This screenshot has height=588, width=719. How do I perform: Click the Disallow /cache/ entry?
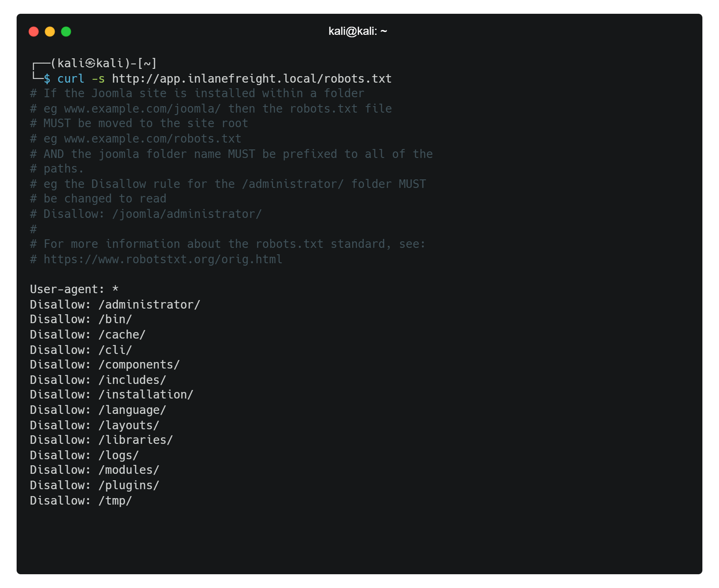tap(88, 334)
